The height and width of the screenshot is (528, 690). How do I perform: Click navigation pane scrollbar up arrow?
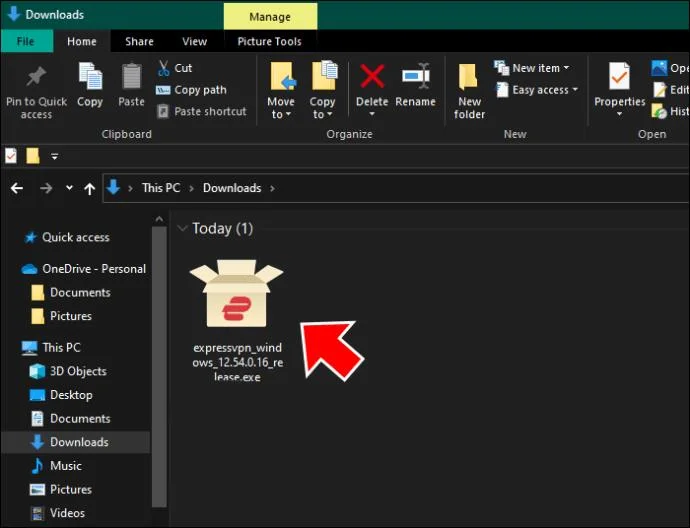[x=159, y=219]
